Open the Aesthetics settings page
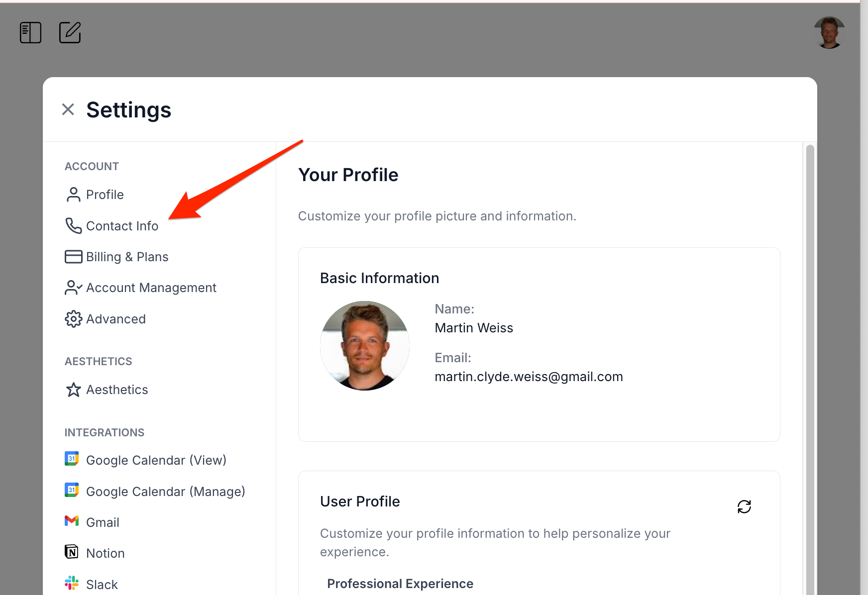The width and height of the screenshot is (868, 595). (117, 390)
